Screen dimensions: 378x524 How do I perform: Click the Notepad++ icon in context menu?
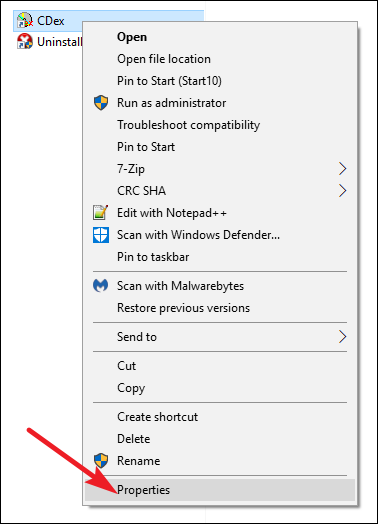[101, 213]
